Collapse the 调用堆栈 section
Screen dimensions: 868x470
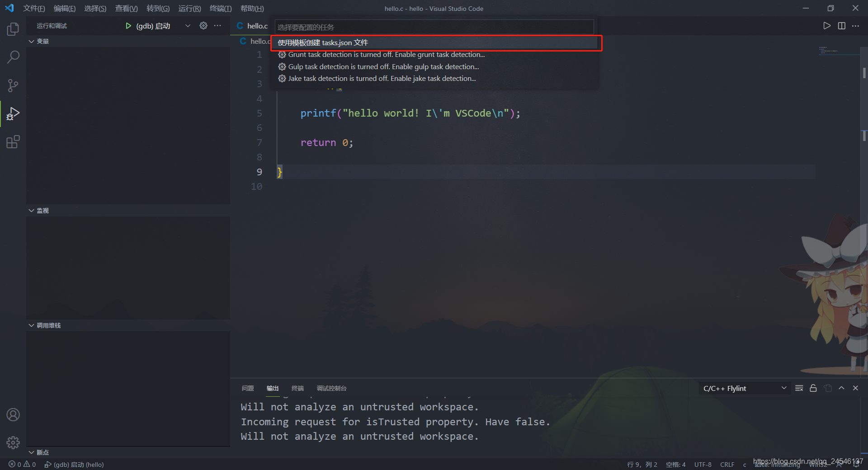coord(128,325)
